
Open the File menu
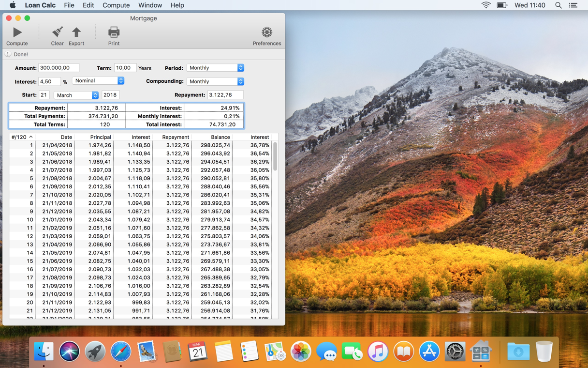(69, 5)
